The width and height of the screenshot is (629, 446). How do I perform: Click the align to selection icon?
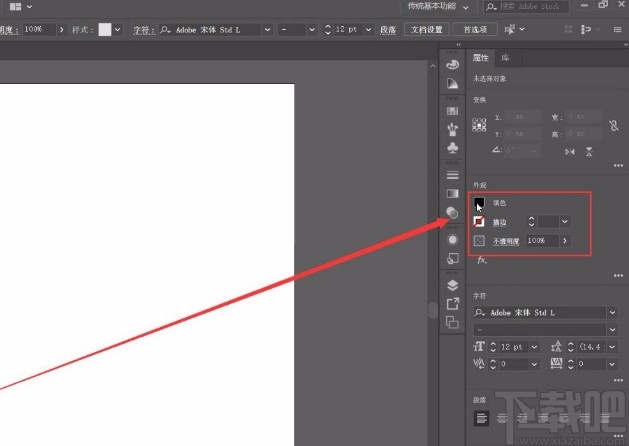click(x=586, y=29)
